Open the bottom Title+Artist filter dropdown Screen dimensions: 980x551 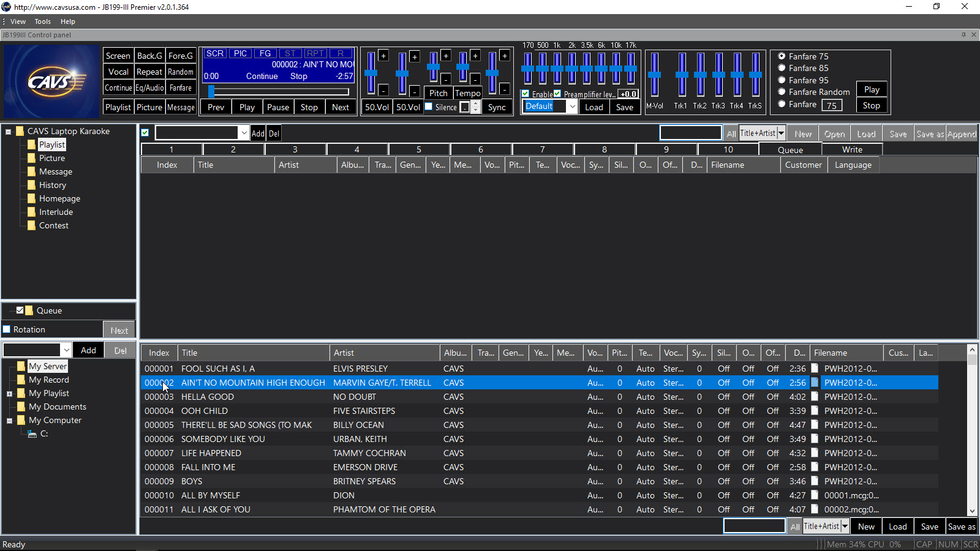tap(845, 527)
